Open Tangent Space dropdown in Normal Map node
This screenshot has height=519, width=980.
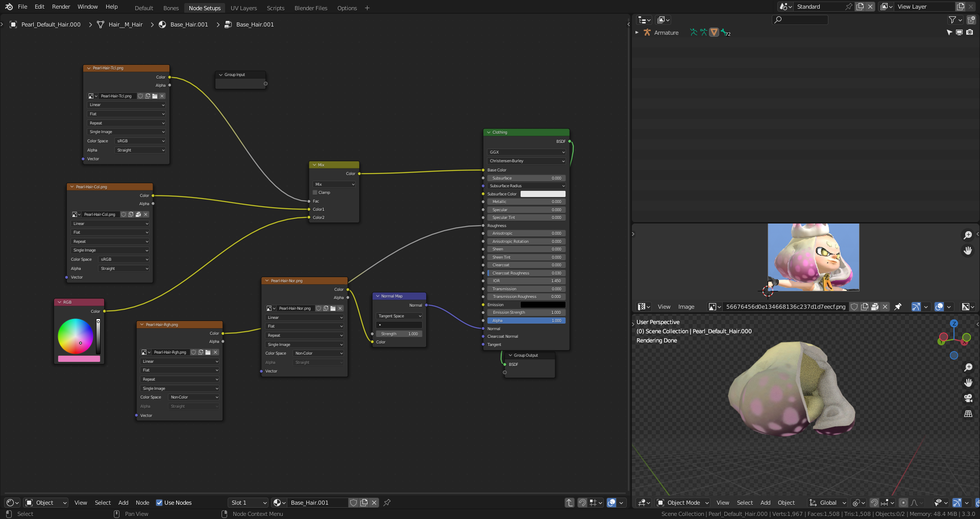point(400,316)
